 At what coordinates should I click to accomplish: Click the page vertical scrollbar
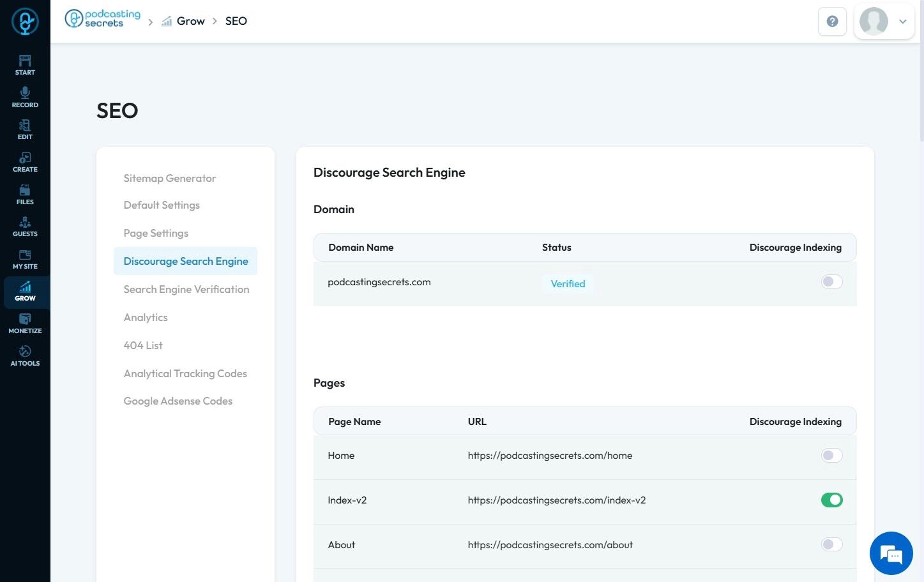pos(921,70)
